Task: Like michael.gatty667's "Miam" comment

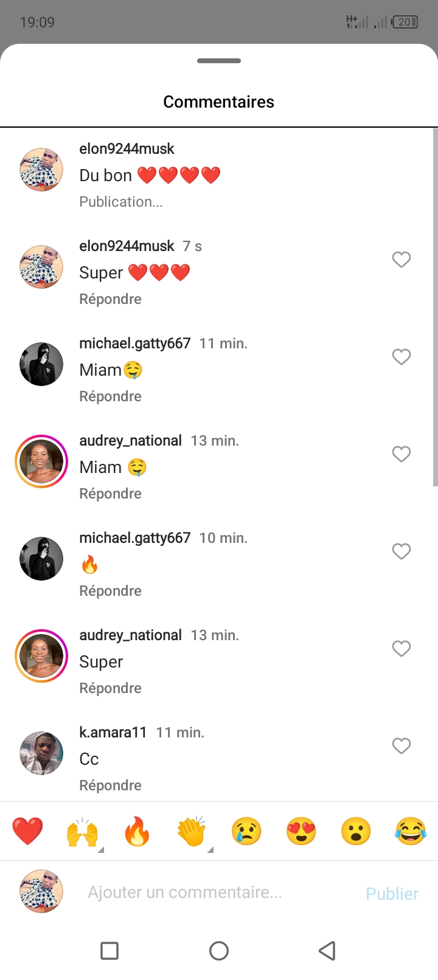Action: point(401,357)
